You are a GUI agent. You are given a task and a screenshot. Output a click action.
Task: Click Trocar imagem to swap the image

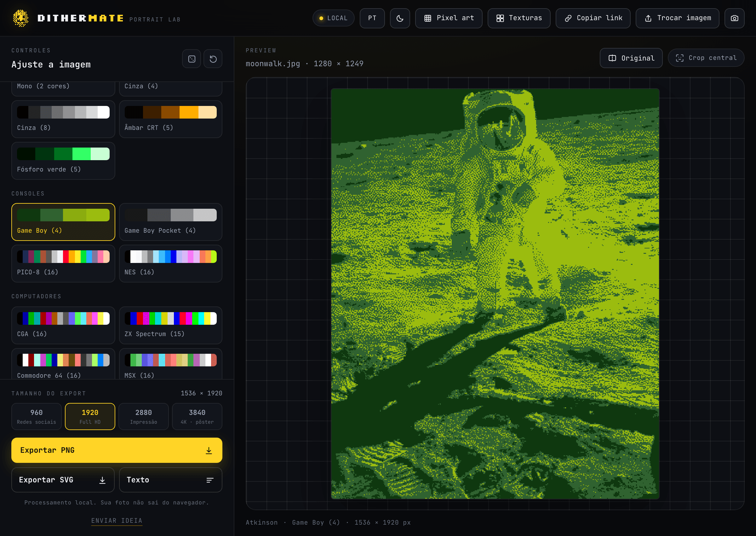click(678, 18)
